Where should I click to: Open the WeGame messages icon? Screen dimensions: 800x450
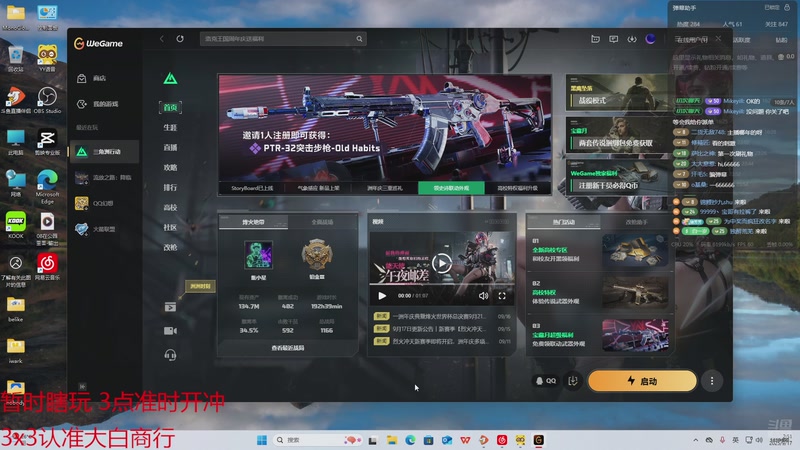[x=614, y=39]
